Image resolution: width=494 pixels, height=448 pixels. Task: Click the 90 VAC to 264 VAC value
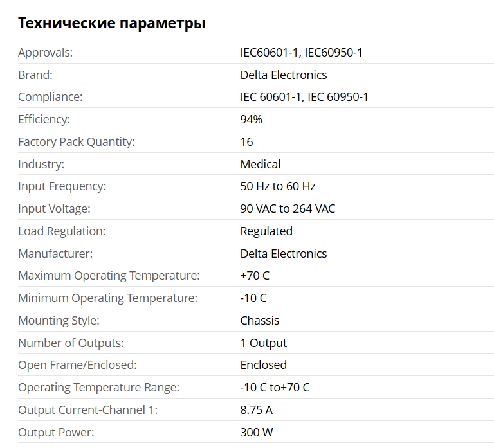(x=288, y=209)
